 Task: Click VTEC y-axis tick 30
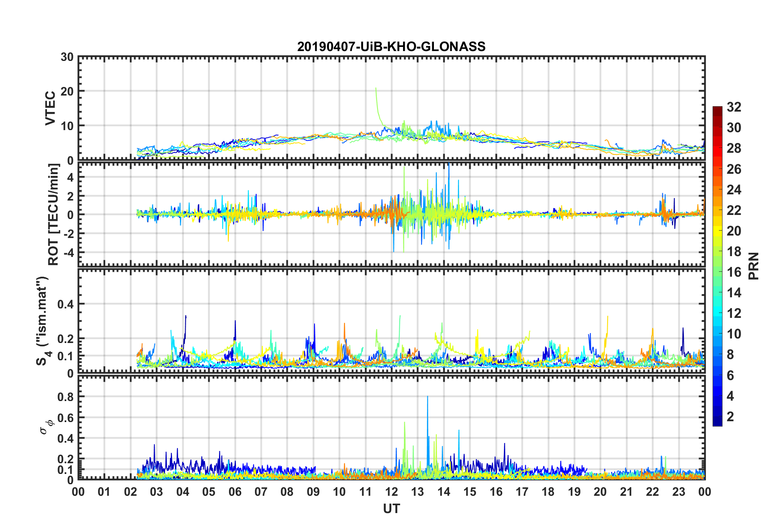click(67, 57)
